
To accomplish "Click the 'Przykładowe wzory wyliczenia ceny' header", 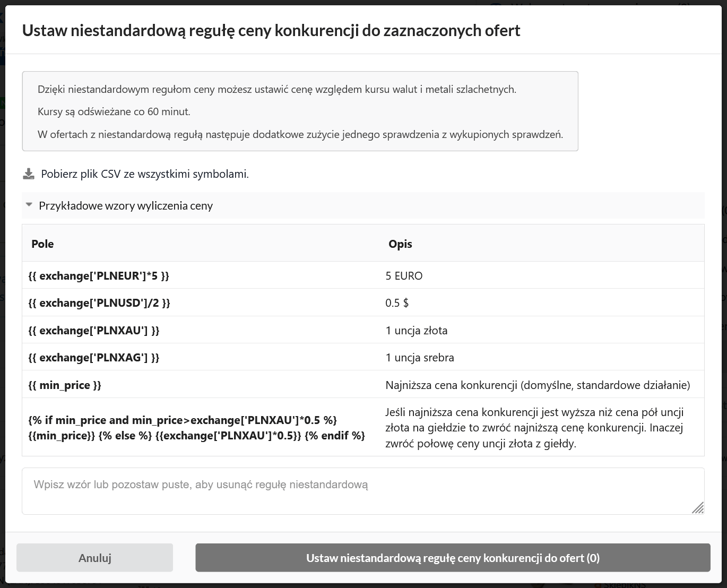I will tap(126, 206).
